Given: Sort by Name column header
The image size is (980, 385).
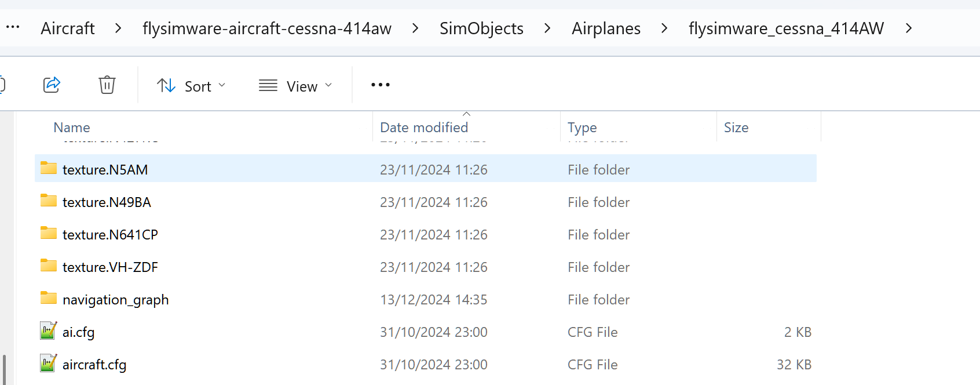Looking at the screenshot, I should 72,127.
